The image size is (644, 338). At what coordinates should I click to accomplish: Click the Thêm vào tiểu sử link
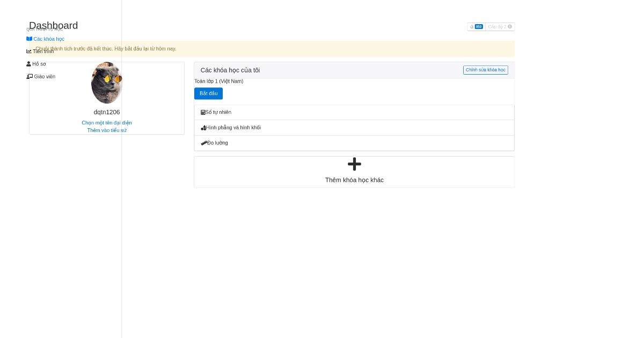106,130
